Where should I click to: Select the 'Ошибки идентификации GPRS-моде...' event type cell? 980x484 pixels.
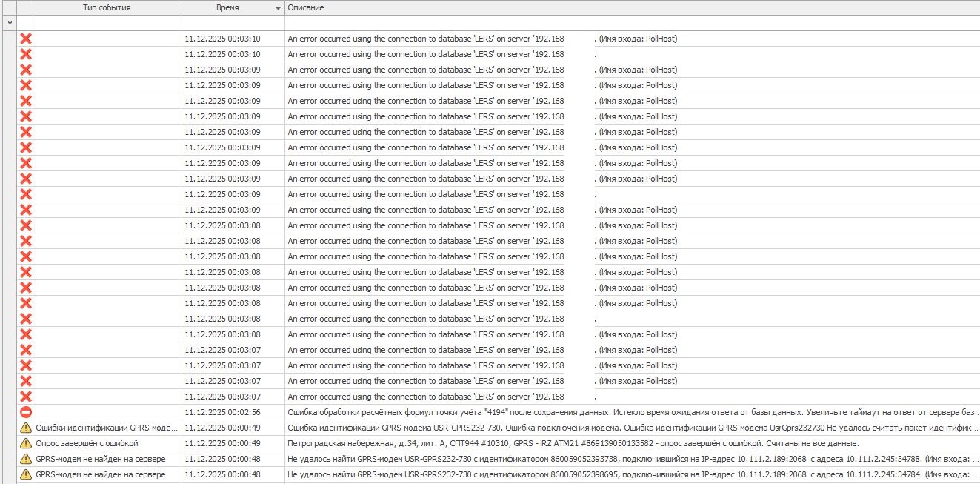coord(107,428)
